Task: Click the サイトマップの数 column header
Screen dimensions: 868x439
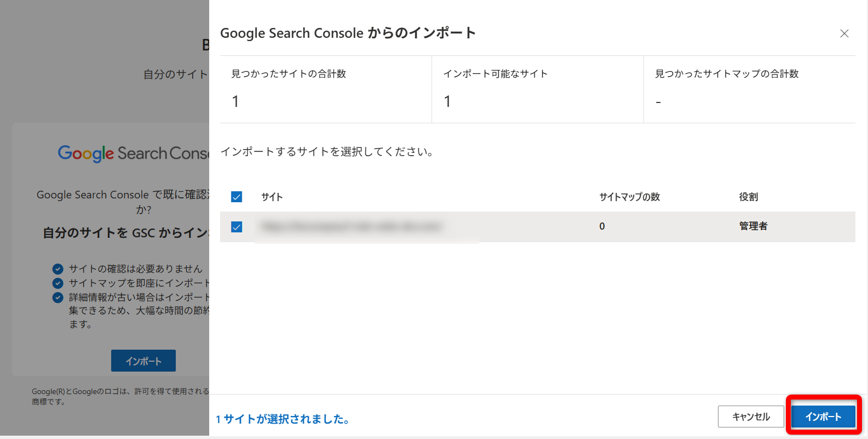Action: pyautogui.click(x=629, y=197)
